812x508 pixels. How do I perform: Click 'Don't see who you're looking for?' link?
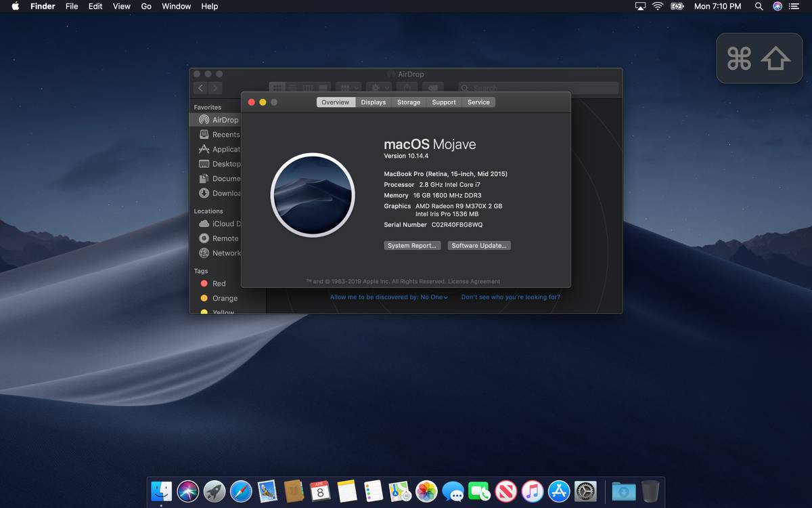coord(510,297)
